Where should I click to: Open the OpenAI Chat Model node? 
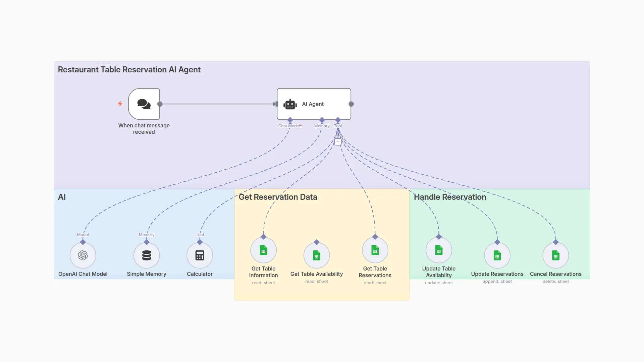pos(83,255)
